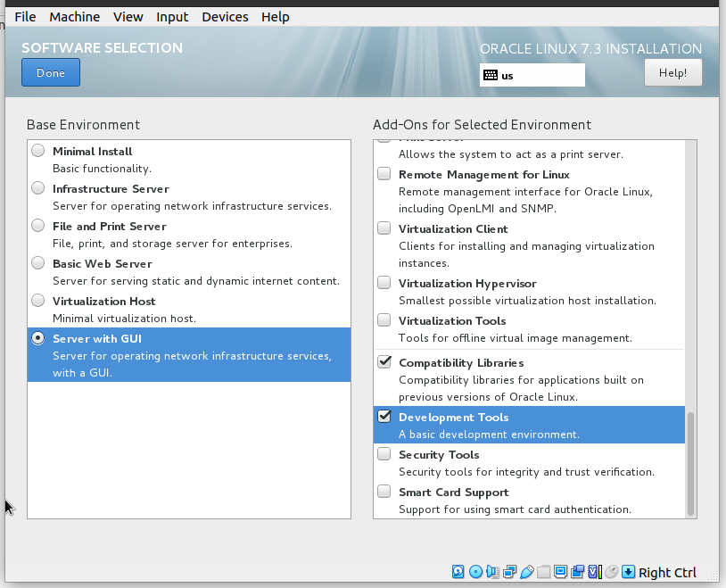
Task: Click the keyboard icon beside us layout
Action: tap(491, 75)
